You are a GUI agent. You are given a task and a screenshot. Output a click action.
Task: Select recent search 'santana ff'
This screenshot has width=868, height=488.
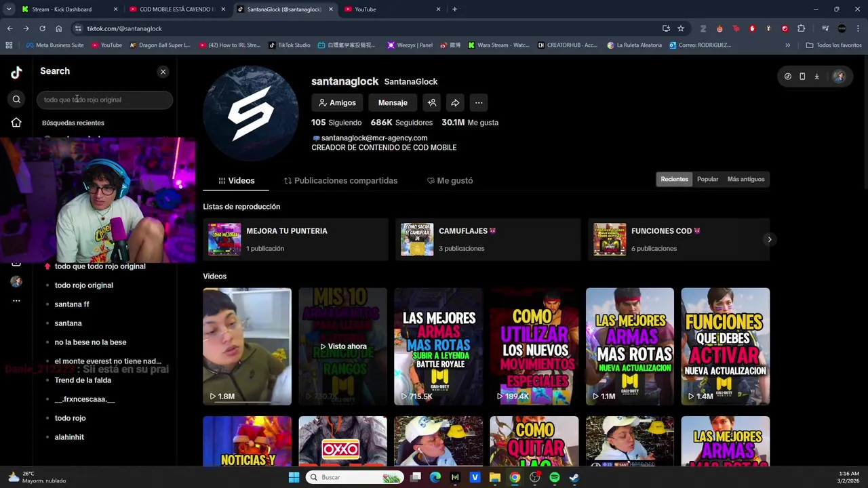click(x=72, y=304)
